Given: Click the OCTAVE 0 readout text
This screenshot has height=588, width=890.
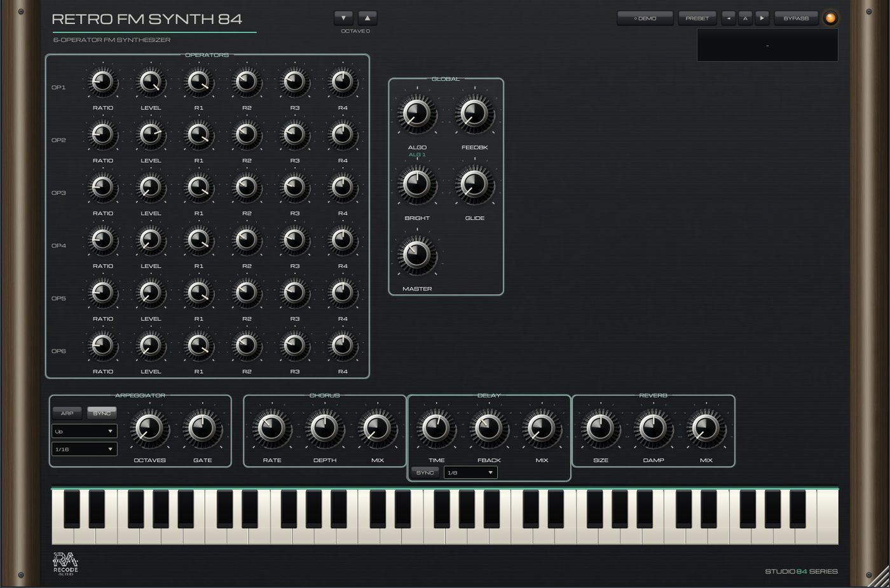Looking at the screenshot, I should click(355, 31).
